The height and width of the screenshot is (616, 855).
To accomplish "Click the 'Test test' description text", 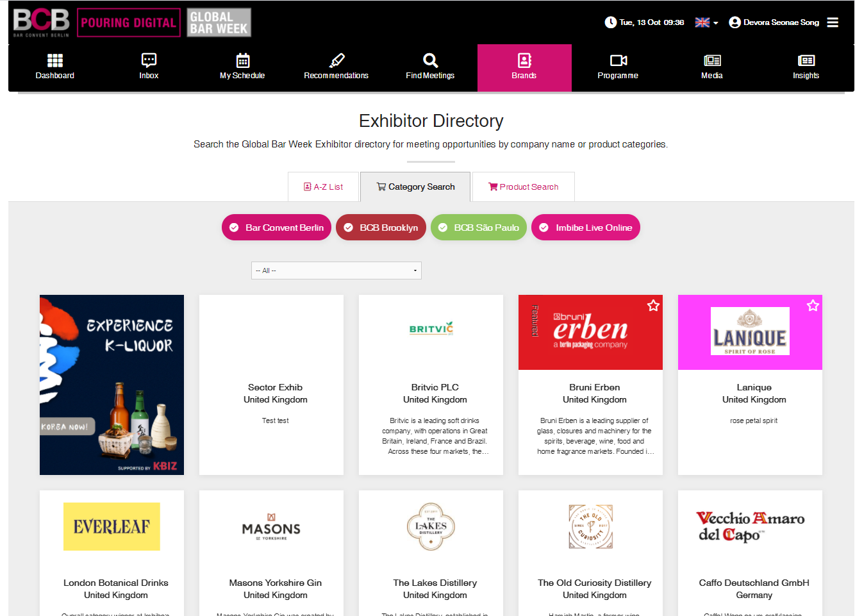I will 276,421.
